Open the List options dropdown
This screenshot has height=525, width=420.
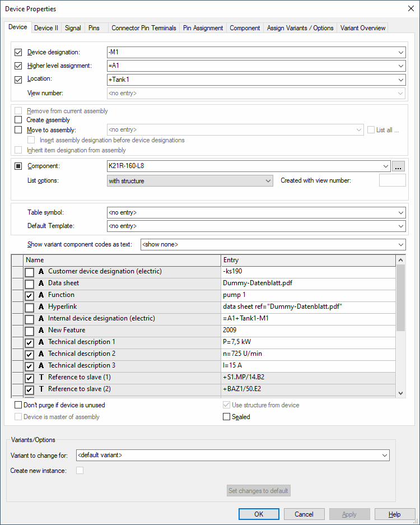click(268, 181)
